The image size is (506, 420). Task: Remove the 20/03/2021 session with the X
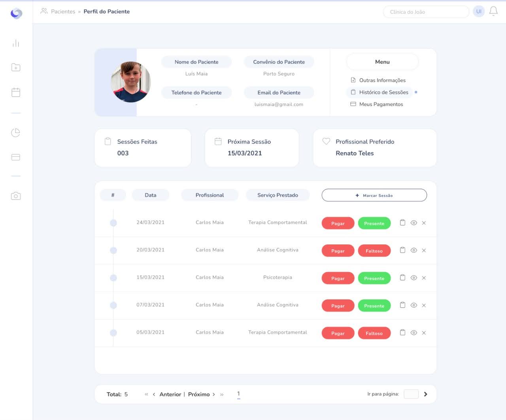coord(424,250)
